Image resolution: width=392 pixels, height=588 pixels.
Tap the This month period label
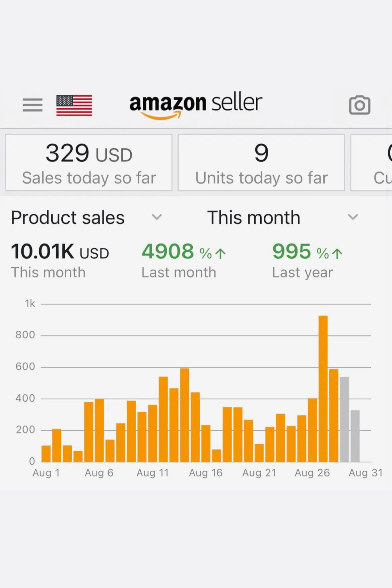[254, 217]
